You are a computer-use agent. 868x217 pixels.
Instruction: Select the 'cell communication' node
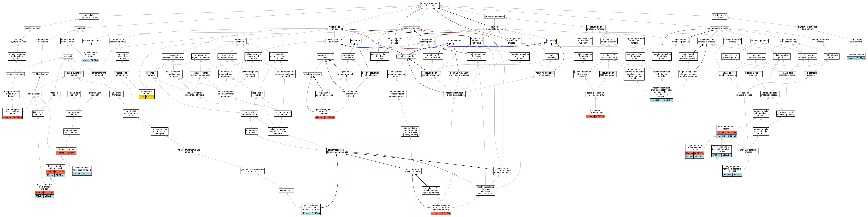[x=453, y=41]
